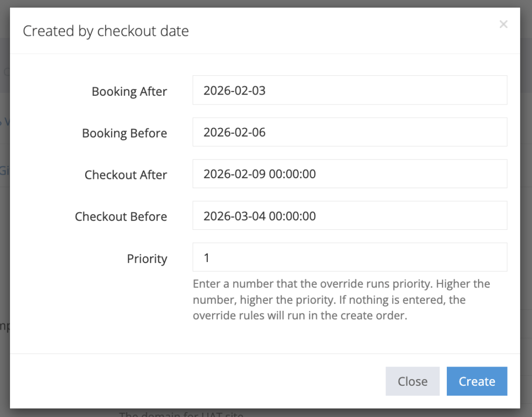Screen dimensions: 532x417
Task: Click the gray Close button
Action: (x=412, y=381)
